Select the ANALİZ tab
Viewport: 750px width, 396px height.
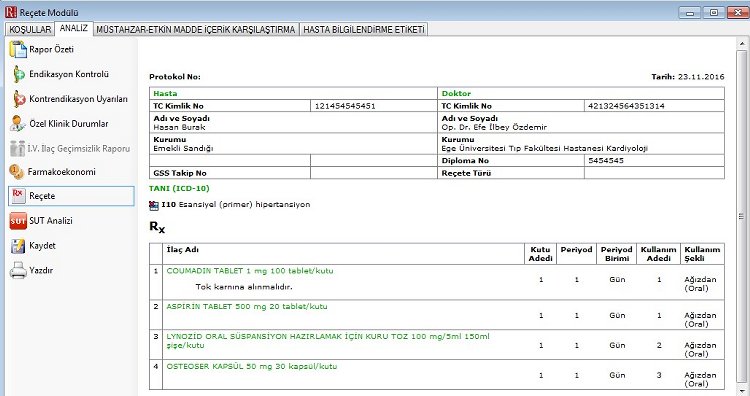(x=74, y=28)
